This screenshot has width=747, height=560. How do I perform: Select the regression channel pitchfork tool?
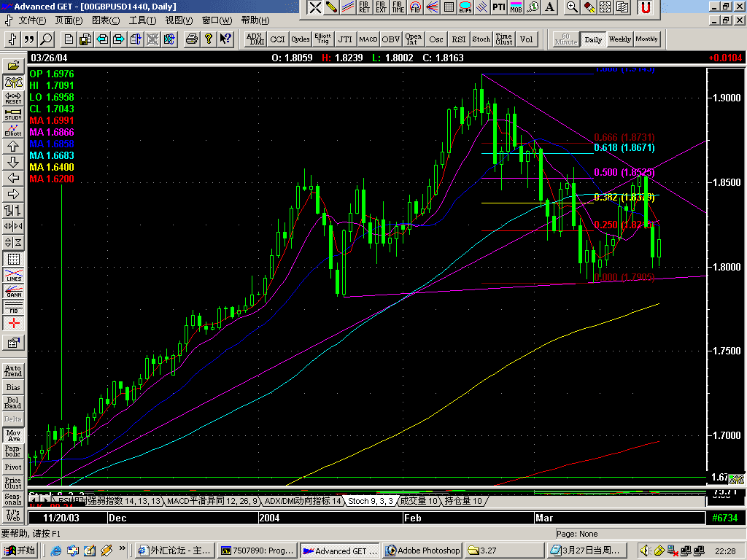(x=481, y=7)
